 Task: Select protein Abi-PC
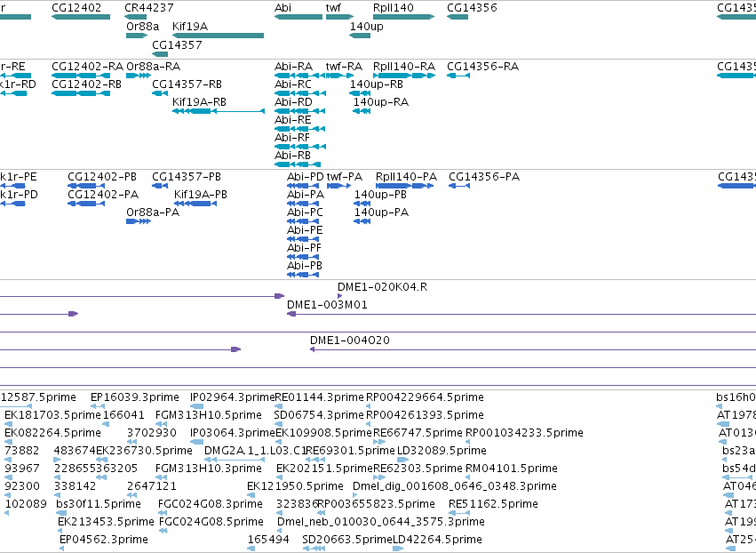pyautogui.click(x=303, y=221)
